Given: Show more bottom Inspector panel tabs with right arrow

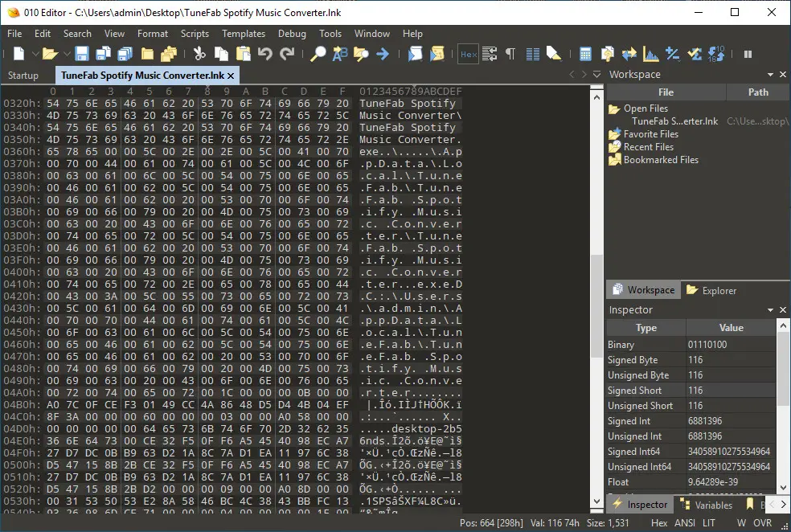Looking at the screenshot, I should point(783,504).
